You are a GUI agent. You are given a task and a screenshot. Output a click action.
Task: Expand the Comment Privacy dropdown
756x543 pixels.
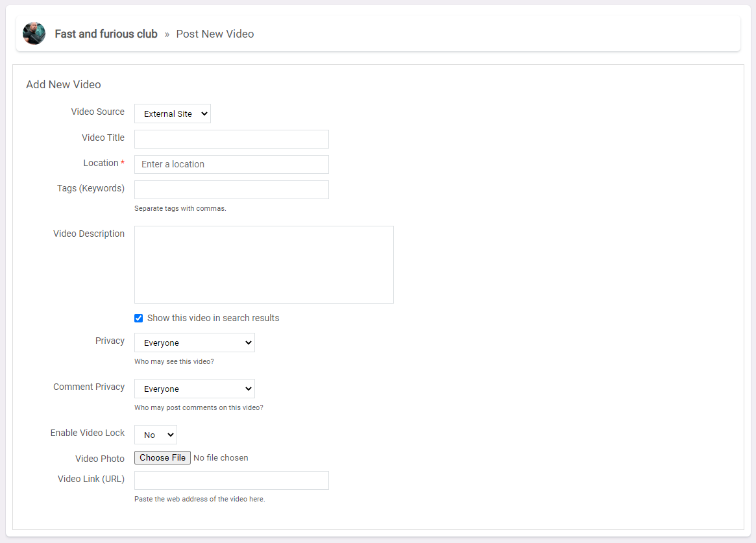click(194, 389)
